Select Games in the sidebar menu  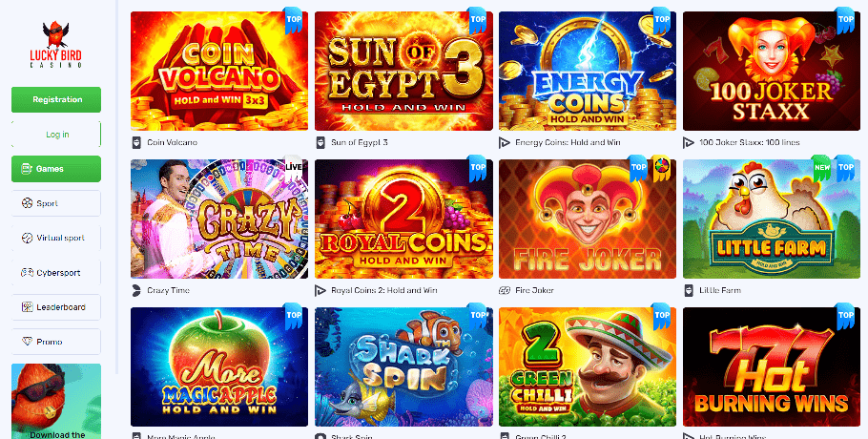(56, 169)
